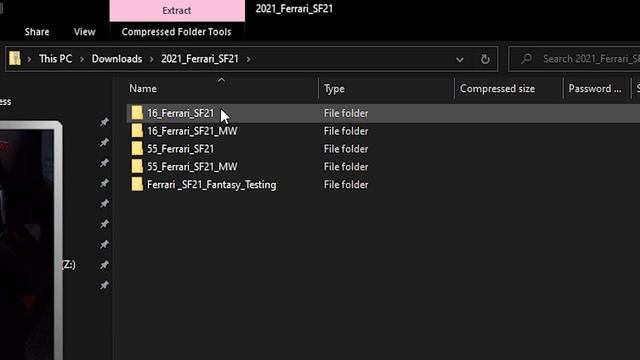Select the 55_Ferrari_SF21_MW folder icon
The width and height of the screenshot is (640, 360).
pyautogui.click(x=137, y=167)
